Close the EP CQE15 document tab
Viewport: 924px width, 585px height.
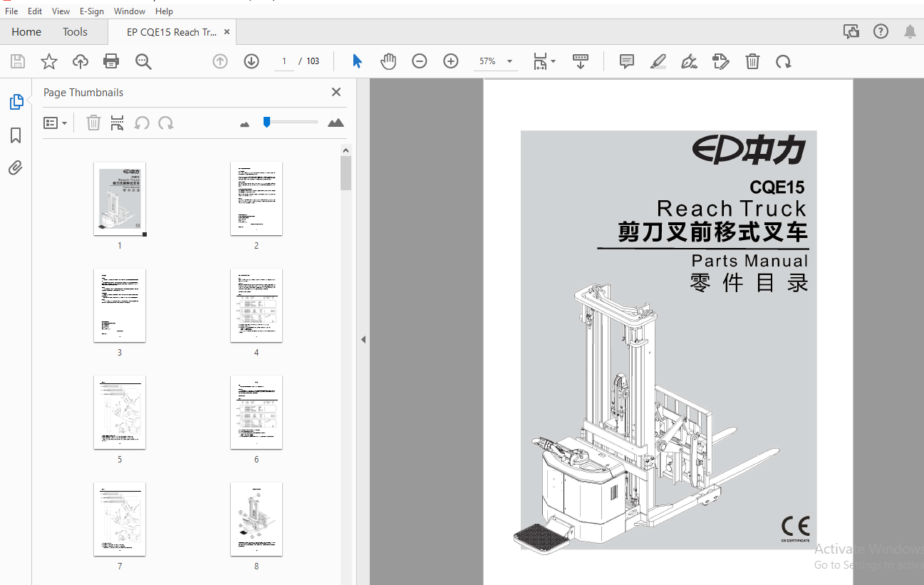[227, 31]
